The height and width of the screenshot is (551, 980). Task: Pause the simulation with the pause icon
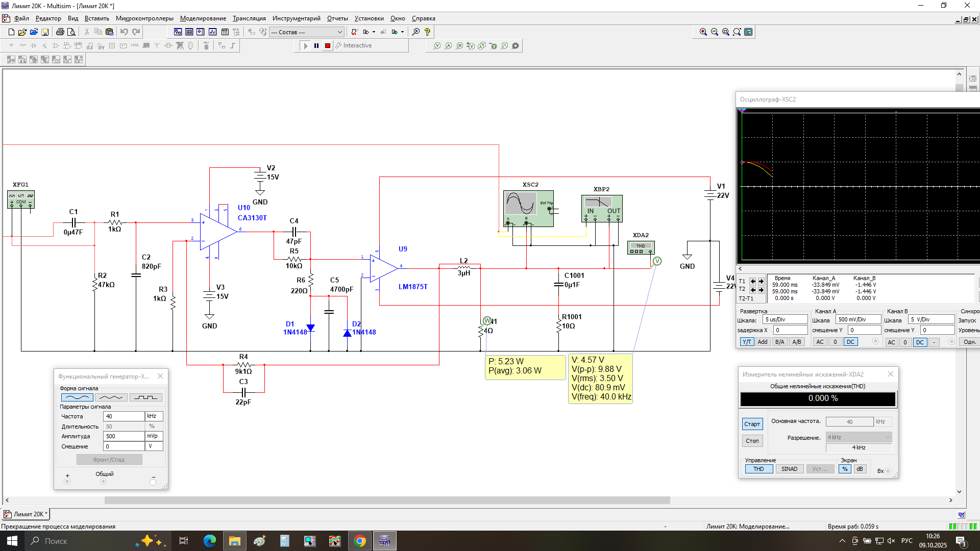tap(316, 46)
